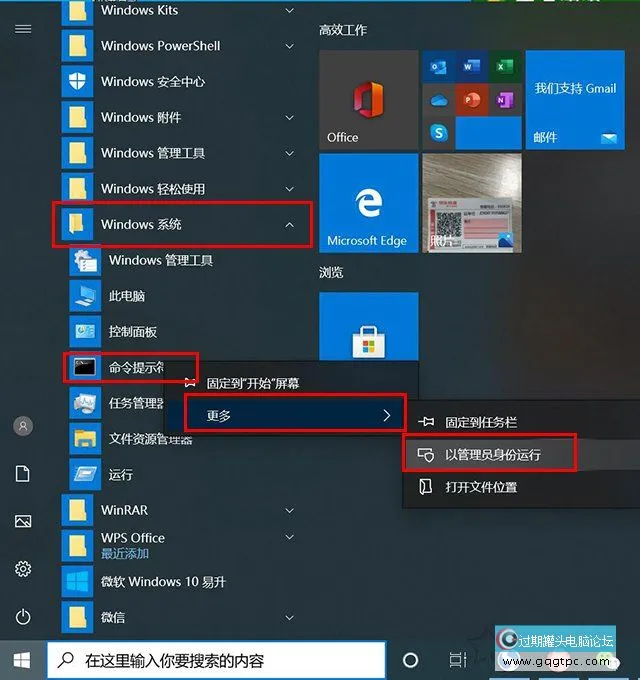Open Settings gear in sidebar
This screenshot has width=640, height=680.
coord(23,569)
